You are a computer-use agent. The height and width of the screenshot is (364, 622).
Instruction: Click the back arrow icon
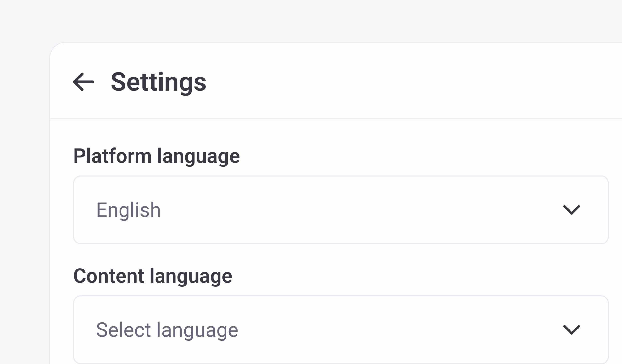point(83,82)
